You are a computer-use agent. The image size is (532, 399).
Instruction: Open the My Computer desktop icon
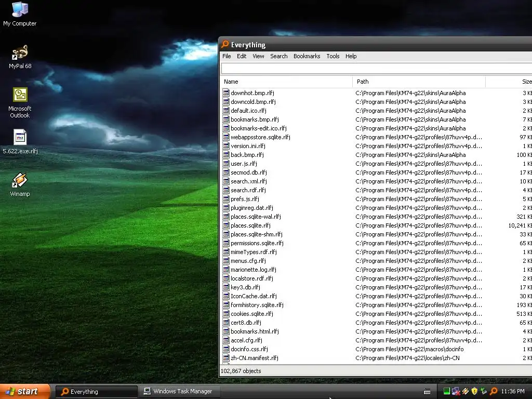(x=20, y=14)
